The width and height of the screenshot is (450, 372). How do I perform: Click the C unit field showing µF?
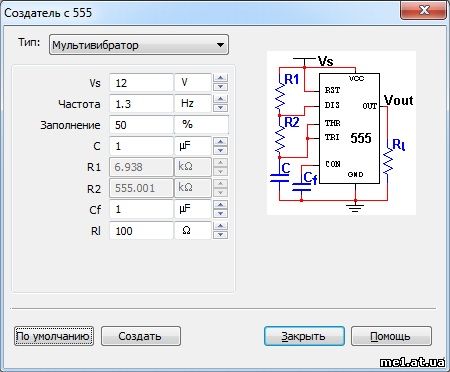193,146
